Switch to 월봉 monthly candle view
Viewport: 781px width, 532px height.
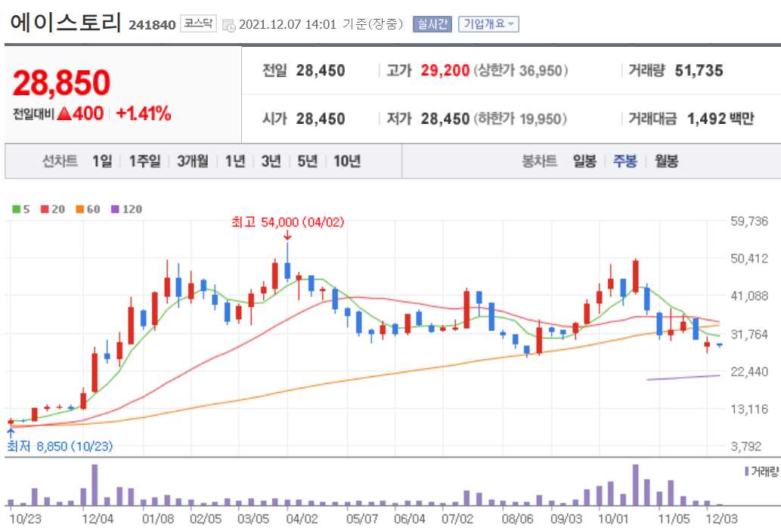coord(668,161)
